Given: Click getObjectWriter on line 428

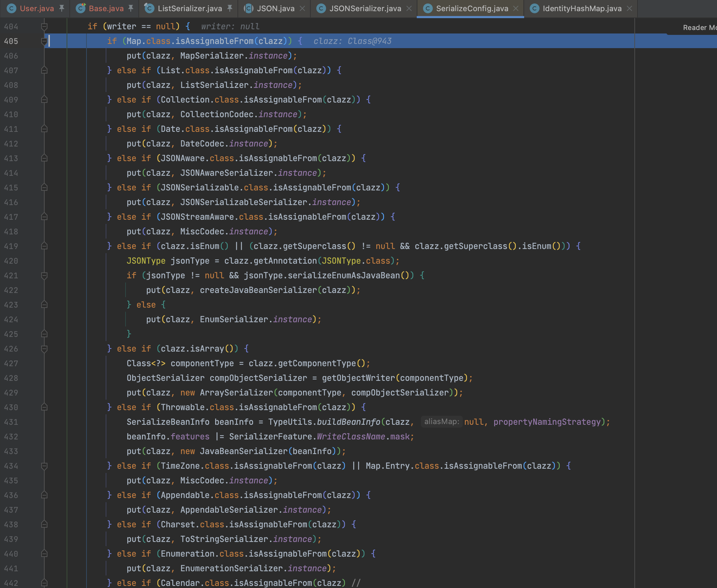Looking at the screenshot, I should point(358,378).
